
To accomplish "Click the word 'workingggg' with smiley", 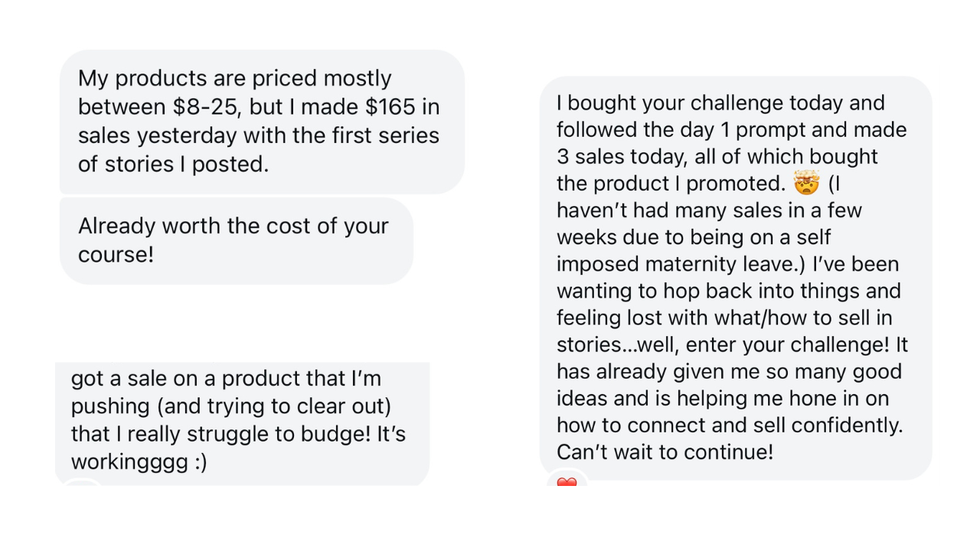I will (139, 462).
